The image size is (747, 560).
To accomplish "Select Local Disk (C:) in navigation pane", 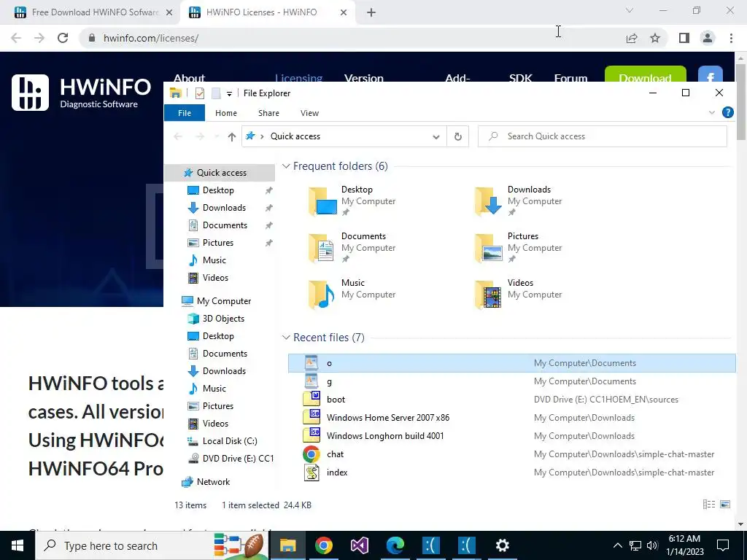I will pos(230,441).
